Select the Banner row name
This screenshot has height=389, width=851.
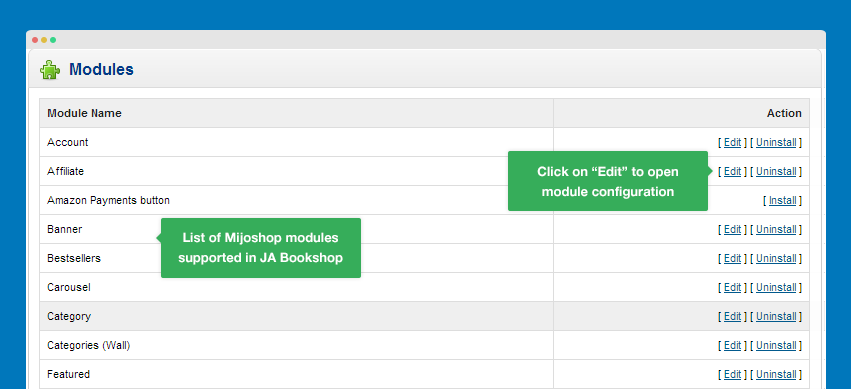coord(65,229)
